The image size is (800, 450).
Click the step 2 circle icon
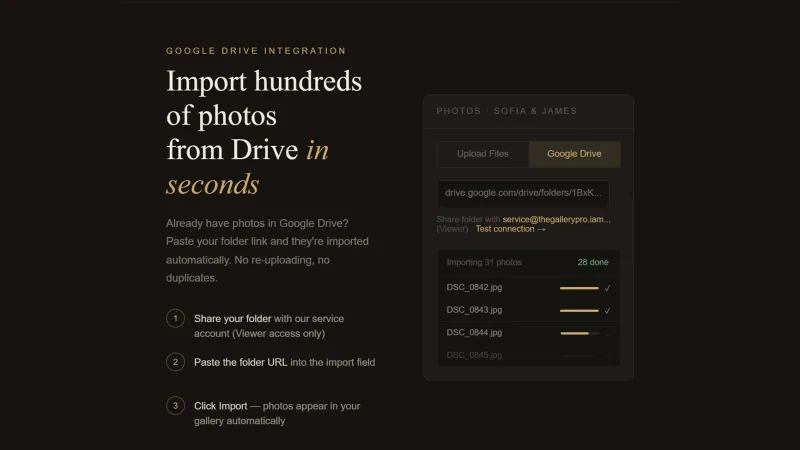tap(175, 362)
